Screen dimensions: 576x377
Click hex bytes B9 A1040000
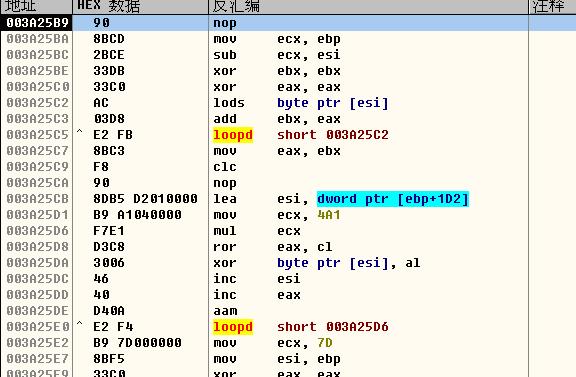tap(137, 215)
